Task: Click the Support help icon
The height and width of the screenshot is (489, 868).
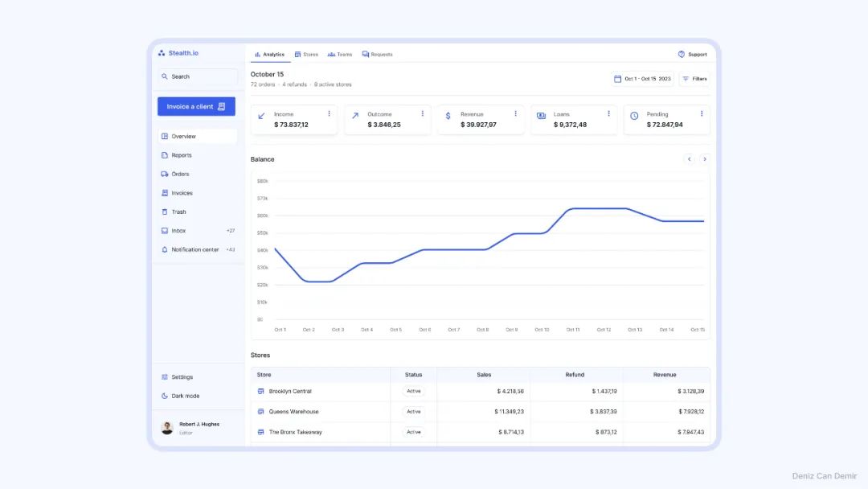Action: click(x=682, y=55)
